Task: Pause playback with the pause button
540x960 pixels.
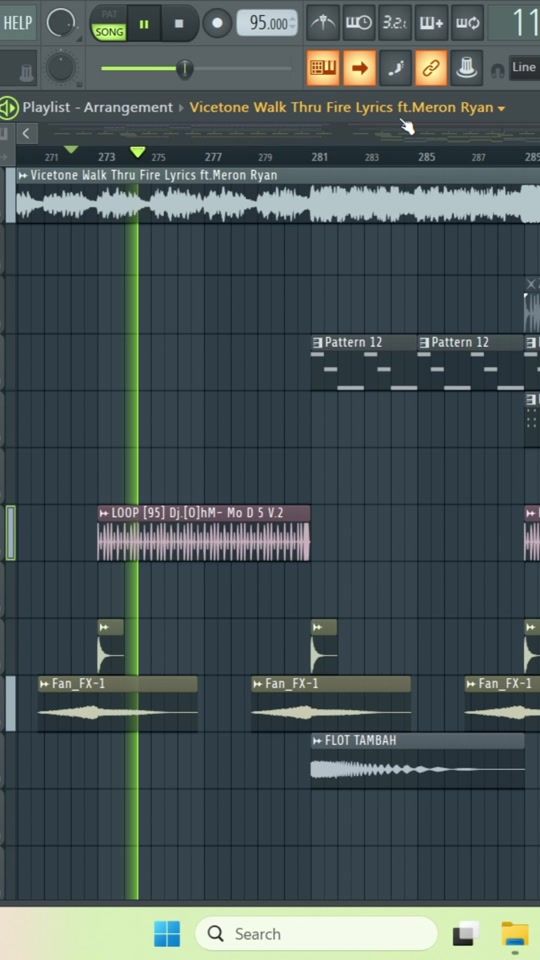Action: coord(144,24)
